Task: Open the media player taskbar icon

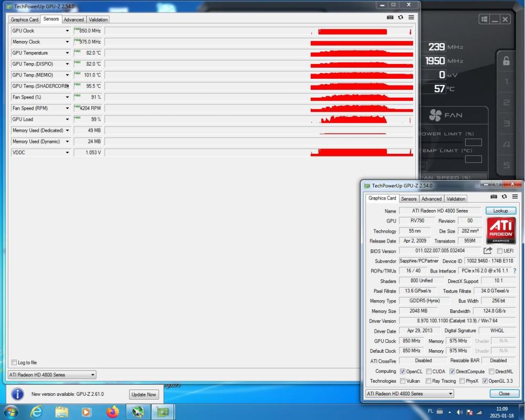Action: [87, 412]
